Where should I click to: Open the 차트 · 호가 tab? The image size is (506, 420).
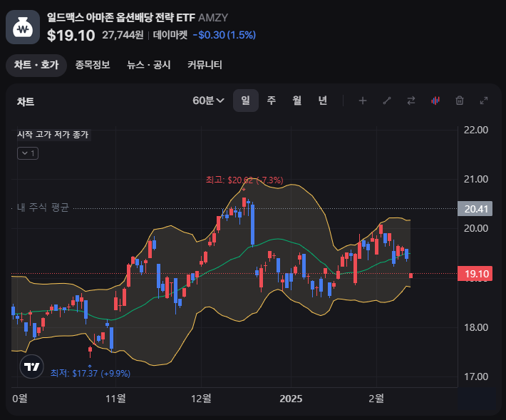(36, 65)
